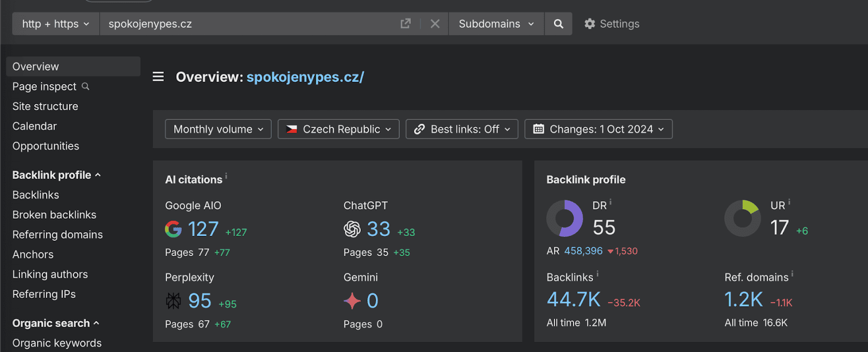Viewport: 868px width, 352px height.
Task: Click the ChatGPT count 33
Action: pyautogui.click(x=379, y=229)
